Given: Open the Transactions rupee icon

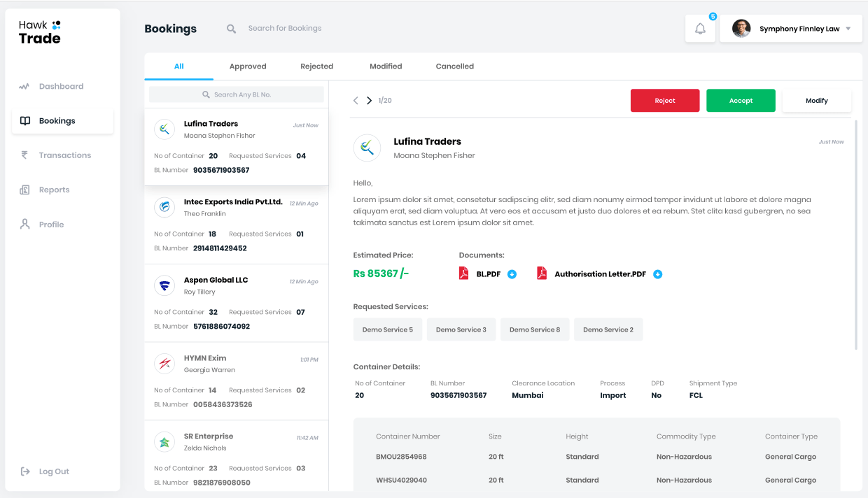Looking at the screenshot, I should point(24,155).
